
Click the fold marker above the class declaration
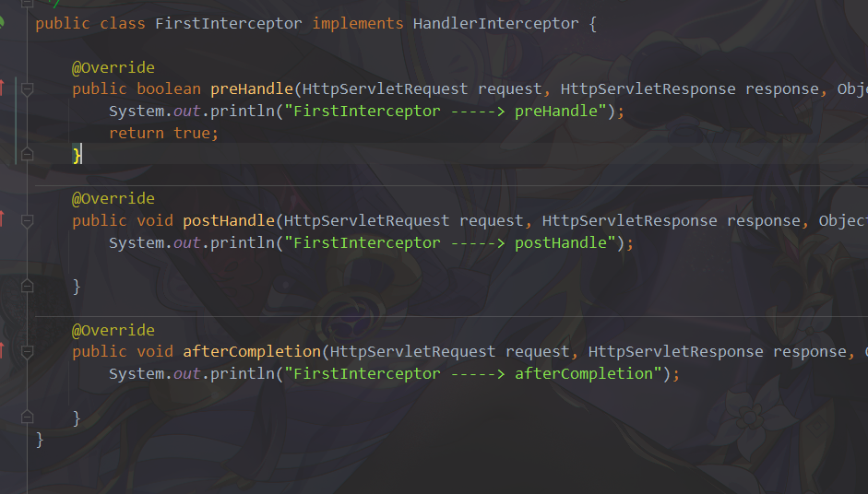coord(27,4)
